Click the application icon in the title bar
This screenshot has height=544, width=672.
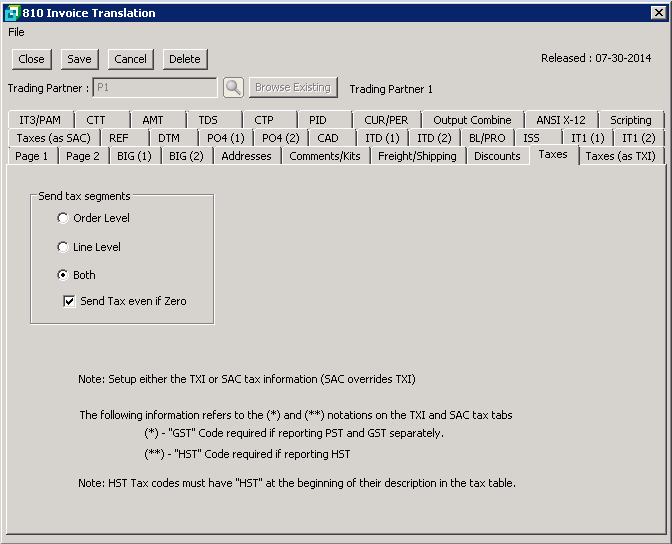click(11, 12)
